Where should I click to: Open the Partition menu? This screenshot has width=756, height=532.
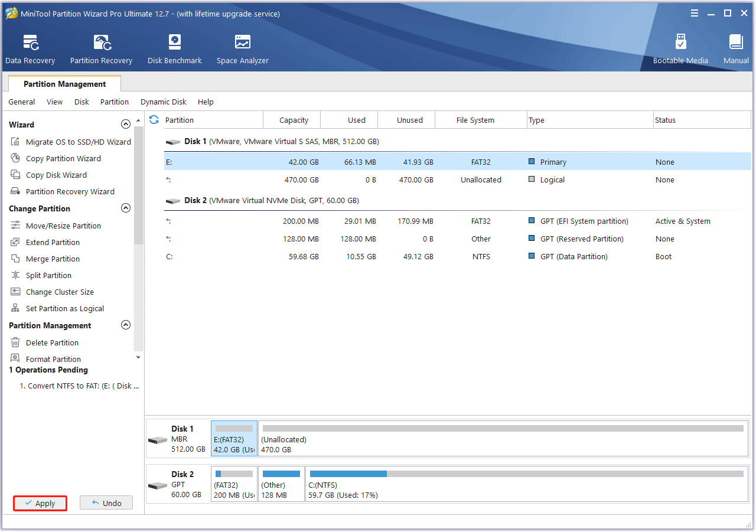[115, 102]
